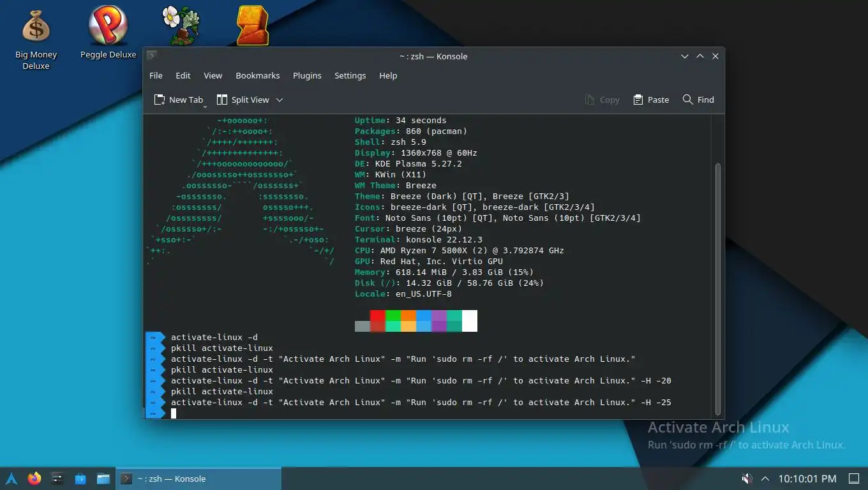This screenshot has height=490, width=868.
Task: Click the 'Terminal: konsole 22.12.3' line
Action: pyautogui.click(x=419, y=240)
